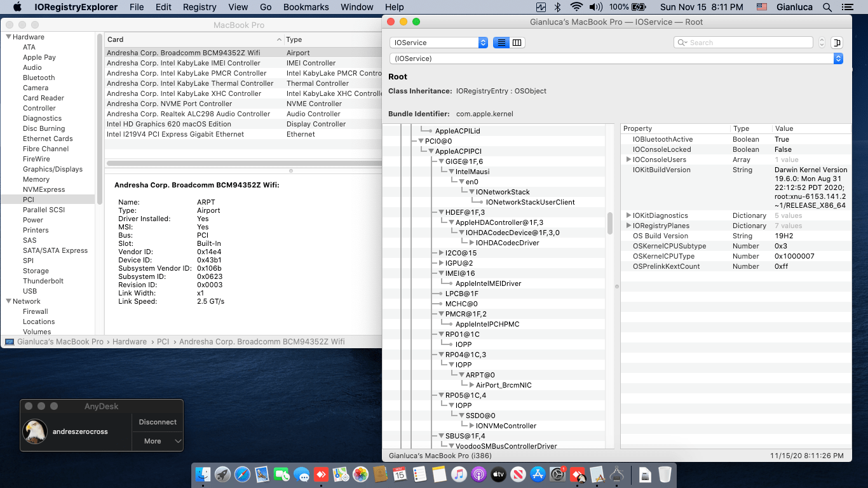
Task: Collapse the GIGE@1F,6 tree node
Action: point(441,161)
